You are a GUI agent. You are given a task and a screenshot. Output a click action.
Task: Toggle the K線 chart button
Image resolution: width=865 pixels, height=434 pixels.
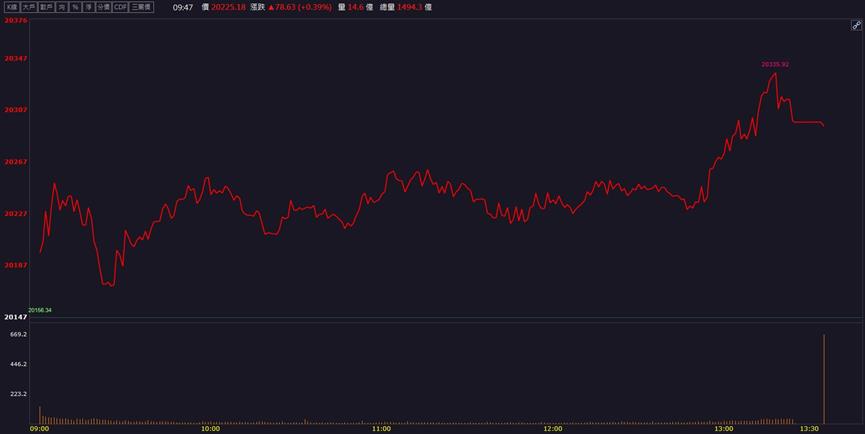coord(12,7)
